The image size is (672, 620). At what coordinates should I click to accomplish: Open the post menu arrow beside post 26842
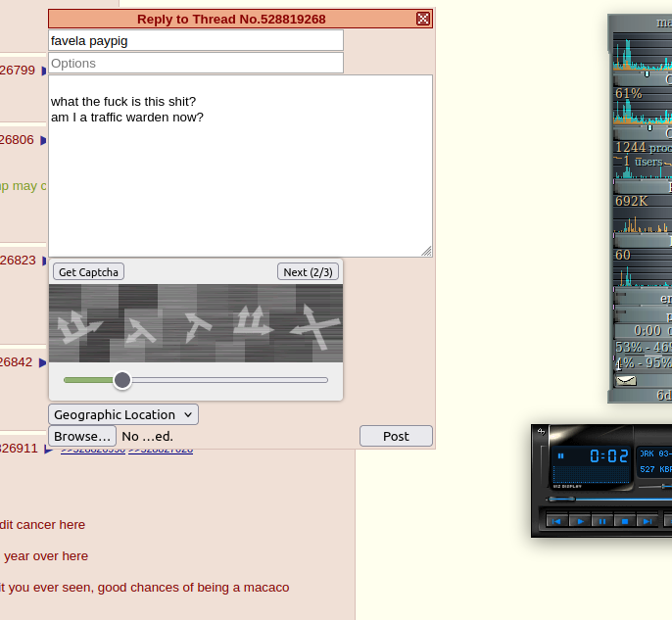pyautogui.click(x=43, y=362)
